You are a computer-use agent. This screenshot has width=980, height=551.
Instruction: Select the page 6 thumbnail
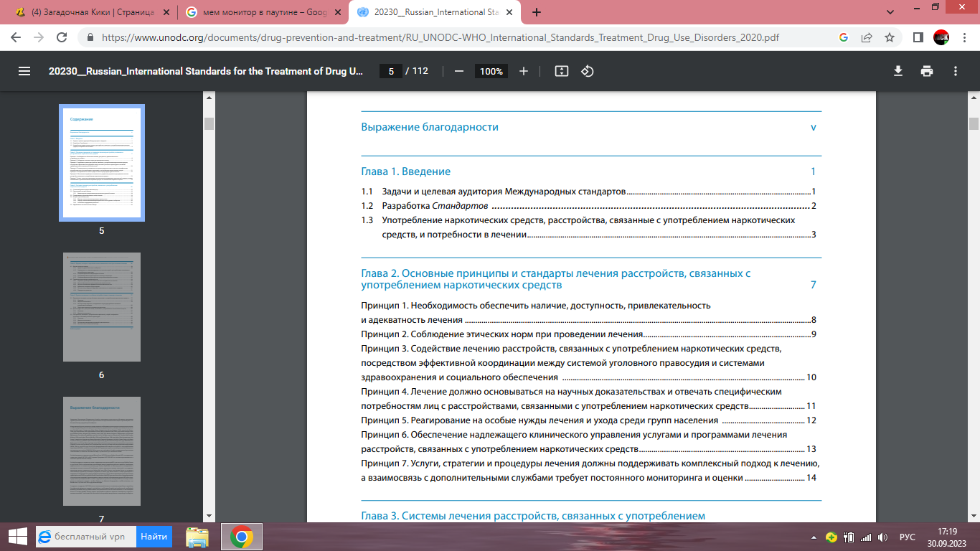click(x=102, y=307)
